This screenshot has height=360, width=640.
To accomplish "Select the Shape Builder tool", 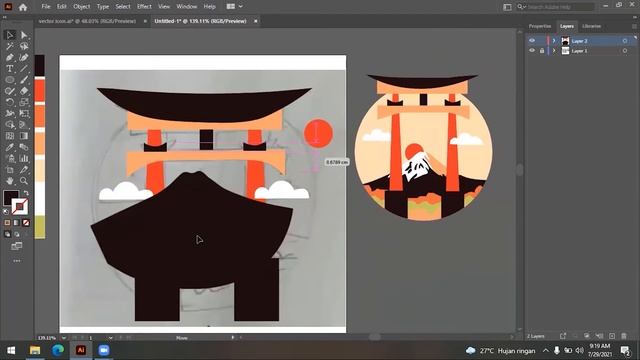I will pos(10,124).
